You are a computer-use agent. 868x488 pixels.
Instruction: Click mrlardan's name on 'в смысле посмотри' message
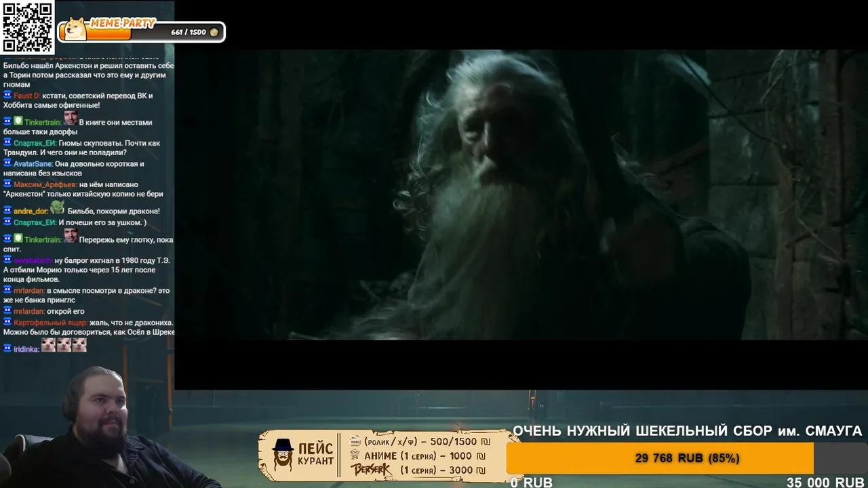click(x=29, y=291)
